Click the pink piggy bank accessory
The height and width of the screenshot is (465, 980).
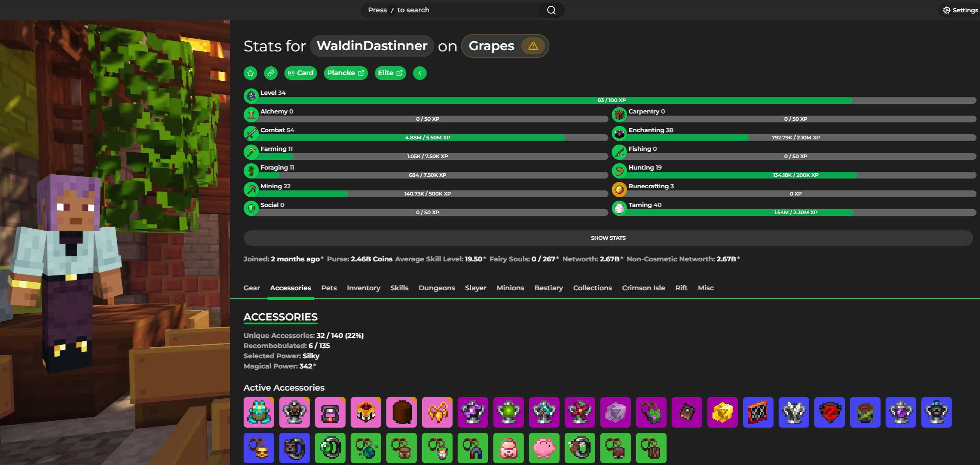pyautogui.click(x=544, y=448)
